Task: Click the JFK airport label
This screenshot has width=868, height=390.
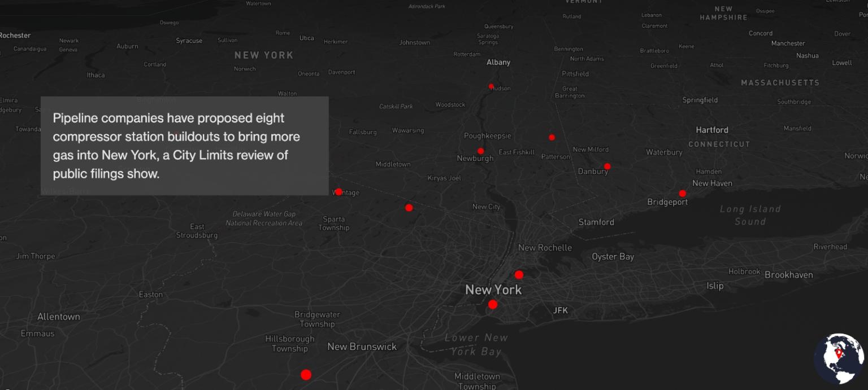Action: tap(560, 310)
